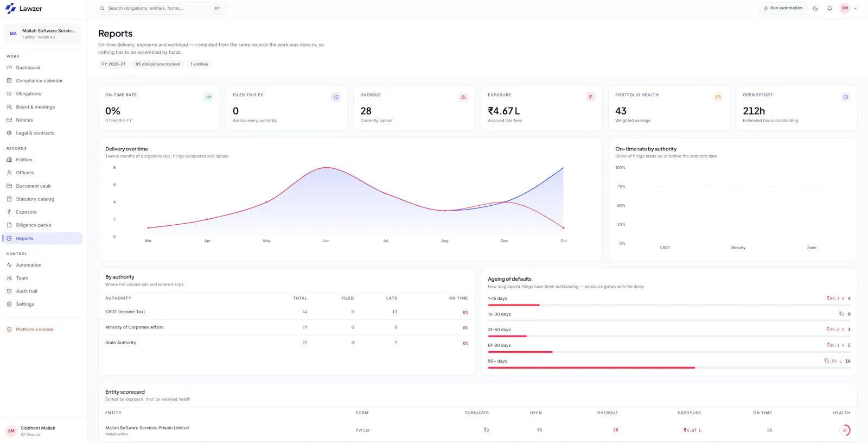Screen dimensions: 868x443
Task: Click Ministry of Corporate Affairs row
Action: [286, 327]
